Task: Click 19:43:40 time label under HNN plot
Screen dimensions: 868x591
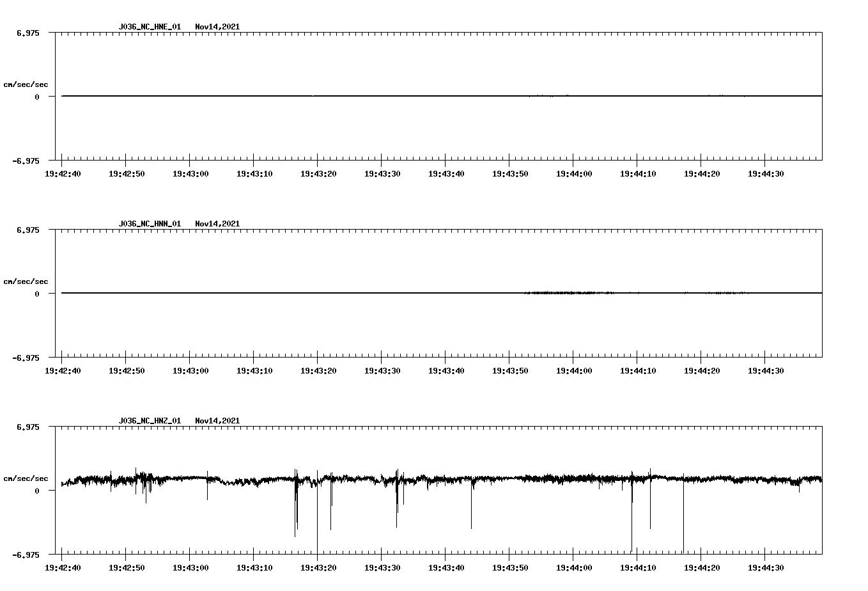Action: click(446, 371)
